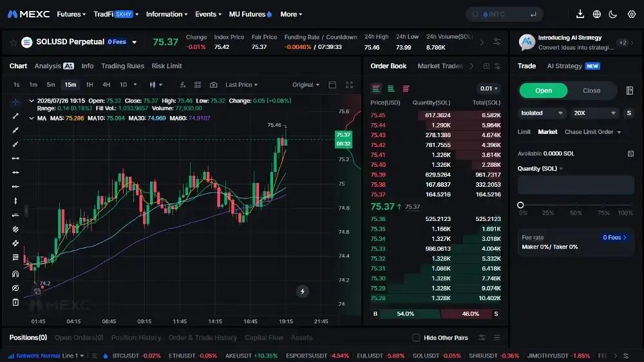Open the Futures menu dropdown

pos(71,14)
